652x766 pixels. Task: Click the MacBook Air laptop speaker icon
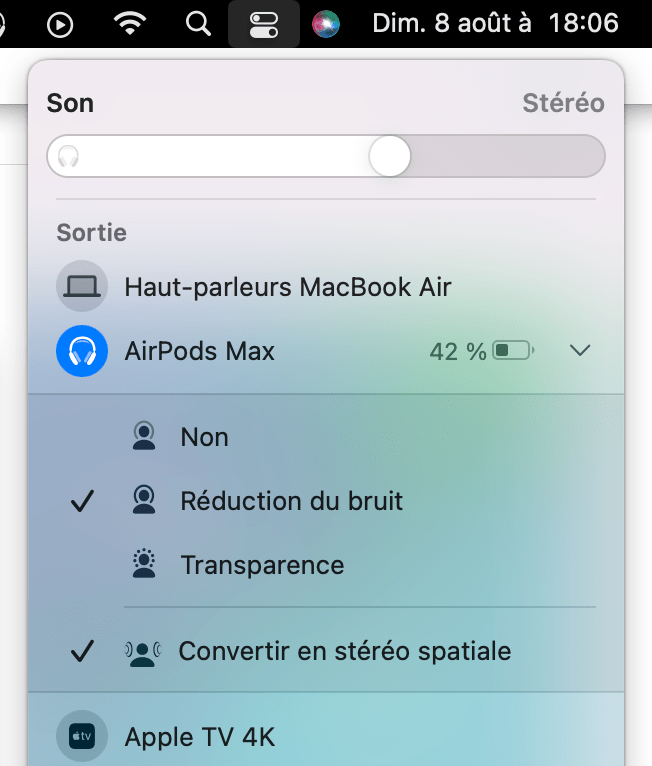pos(82,288)
